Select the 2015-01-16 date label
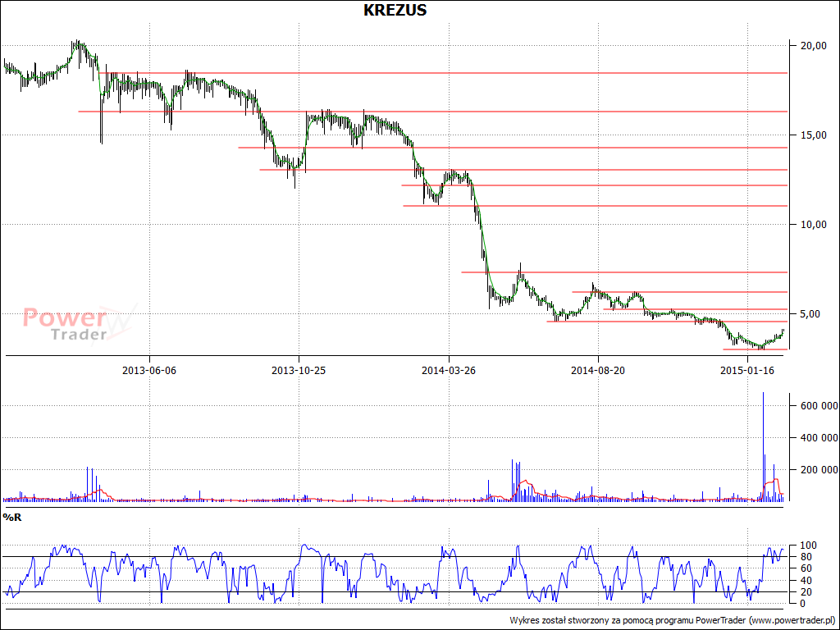The width and height of the screenshot is (840, 630). pyautogui.click(x=747, y=370)
